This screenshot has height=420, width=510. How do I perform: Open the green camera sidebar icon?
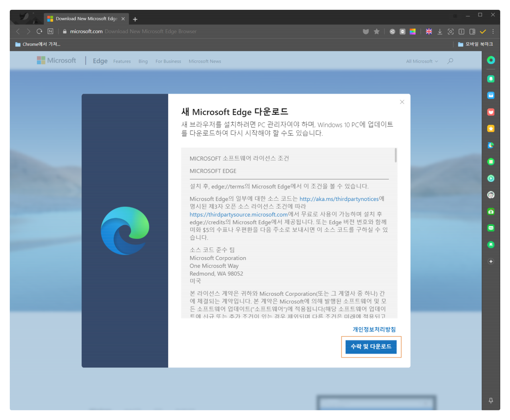click(x=491, y=212)
